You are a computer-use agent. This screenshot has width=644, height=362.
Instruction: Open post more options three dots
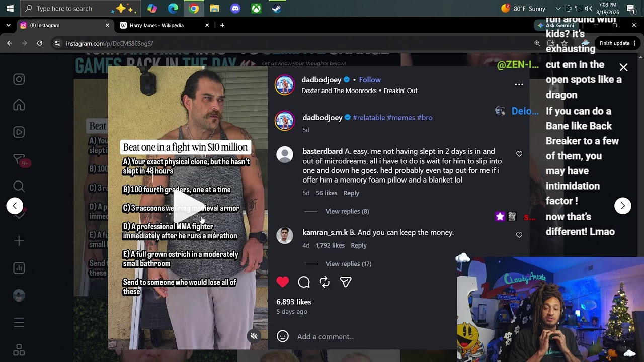pos(519,85)
